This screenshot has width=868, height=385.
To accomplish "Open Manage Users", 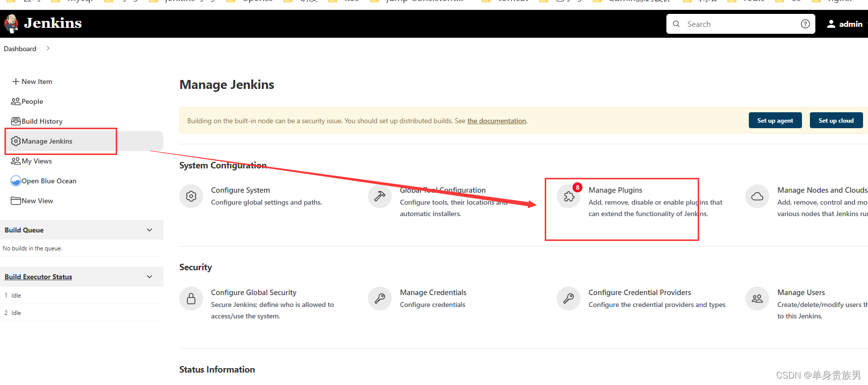I will point(801,293).
